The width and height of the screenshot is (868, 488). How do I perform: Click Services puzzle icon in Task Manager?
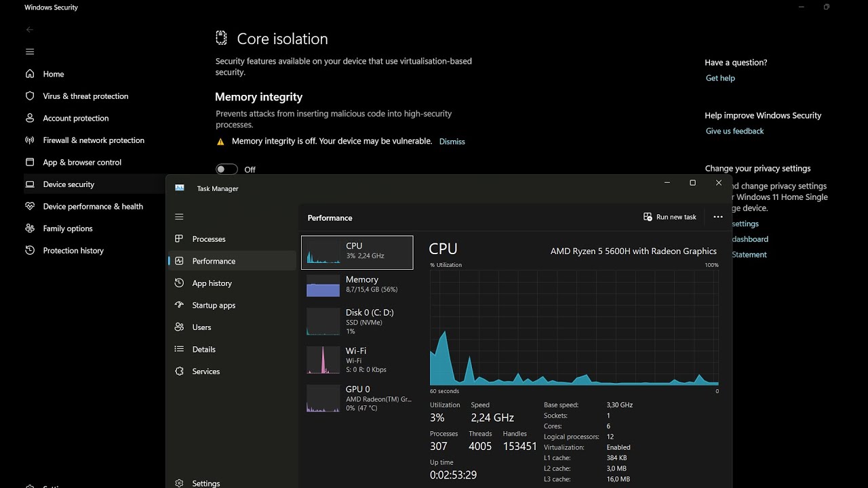point(179,371)
